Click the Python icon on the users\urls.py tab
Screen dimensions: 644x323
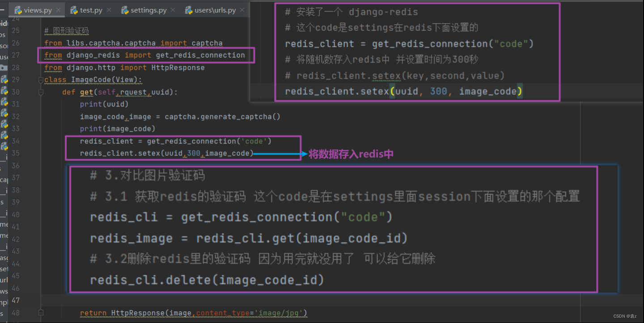click(188, 9)
